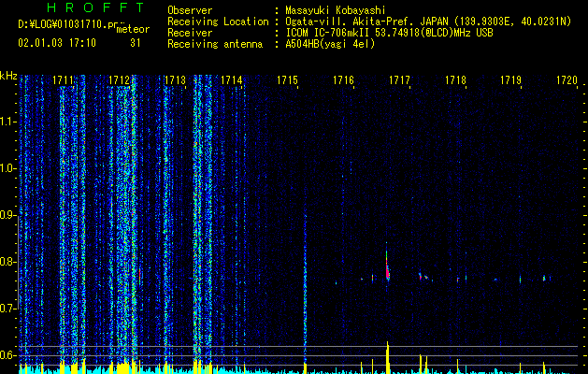This screenshot has height=374, width=588.
Task: Click the 1712 time marker
Action: point(119,80)
